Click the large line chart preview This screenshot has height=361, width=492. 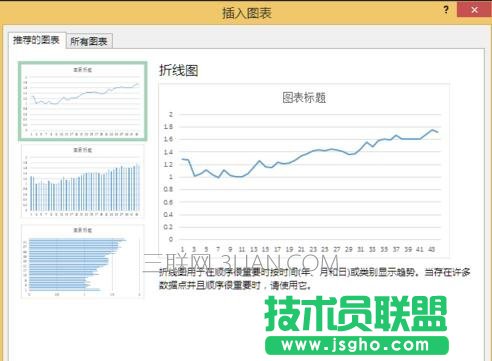pos(304,171)
